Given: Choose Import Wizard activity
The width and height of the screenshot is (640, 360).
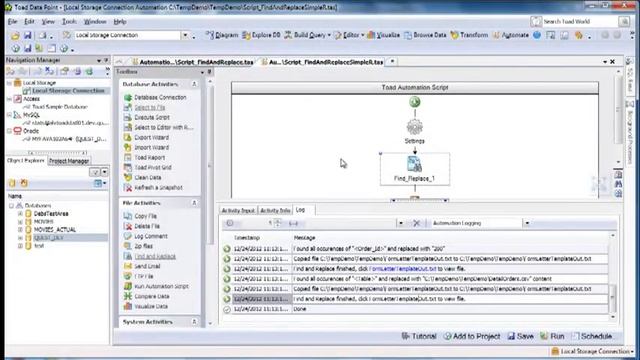Looking at the screenshot, I should coord(147,147).
